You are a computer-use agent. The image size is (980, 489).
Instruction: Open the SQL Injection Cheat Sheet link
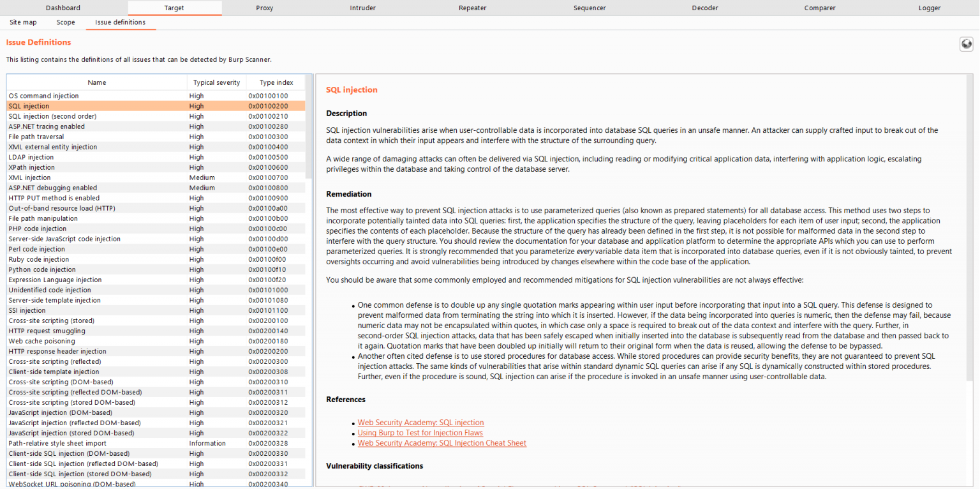(x=442, y=442)
